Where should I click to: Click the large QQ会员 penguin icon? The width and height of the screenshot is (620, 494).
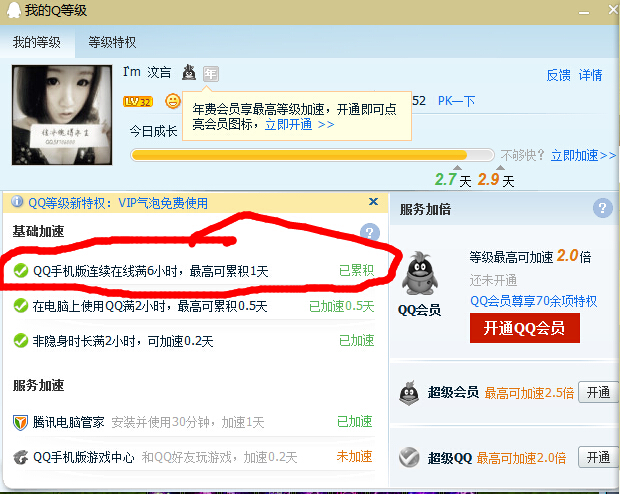pos(420,273)
